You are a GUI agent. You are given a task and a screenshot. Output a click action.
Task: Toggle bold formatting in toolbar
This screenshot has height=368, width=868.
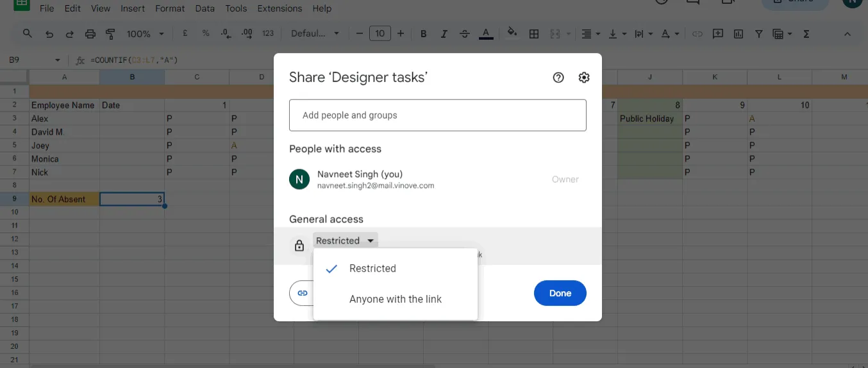(423, 34)
